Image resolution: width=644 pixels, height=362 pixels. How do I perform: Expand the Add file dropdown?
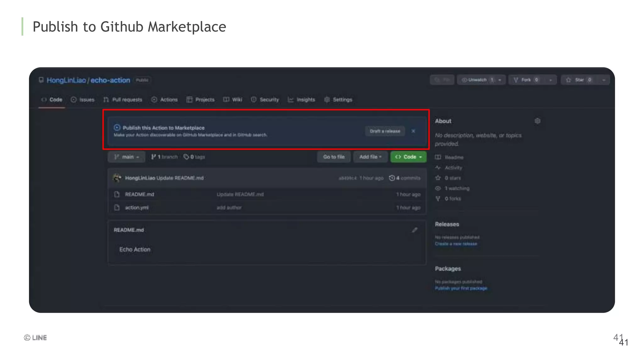click(x=370, y=157)
